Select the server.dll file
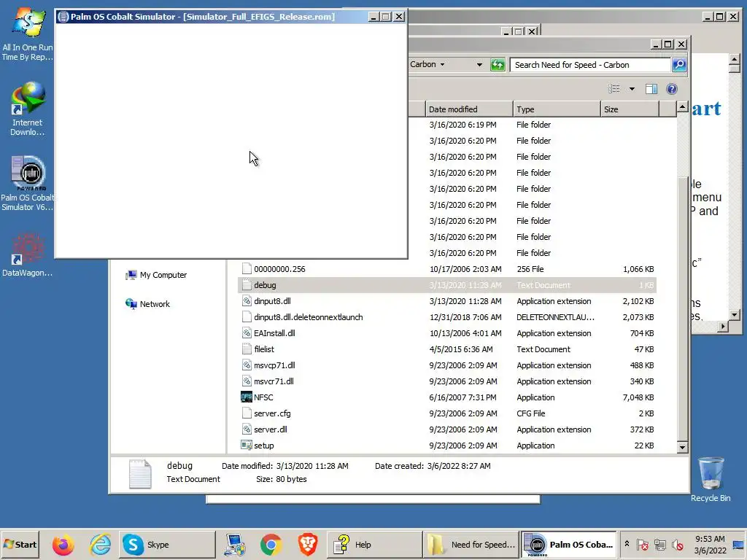 (x=448, y=429)
